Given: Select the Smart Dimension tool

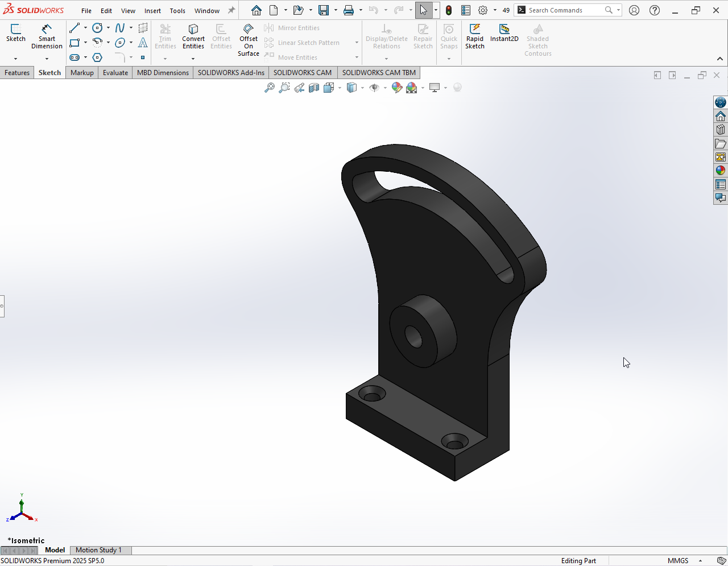Looking at the screenshot, I should 47,36.
